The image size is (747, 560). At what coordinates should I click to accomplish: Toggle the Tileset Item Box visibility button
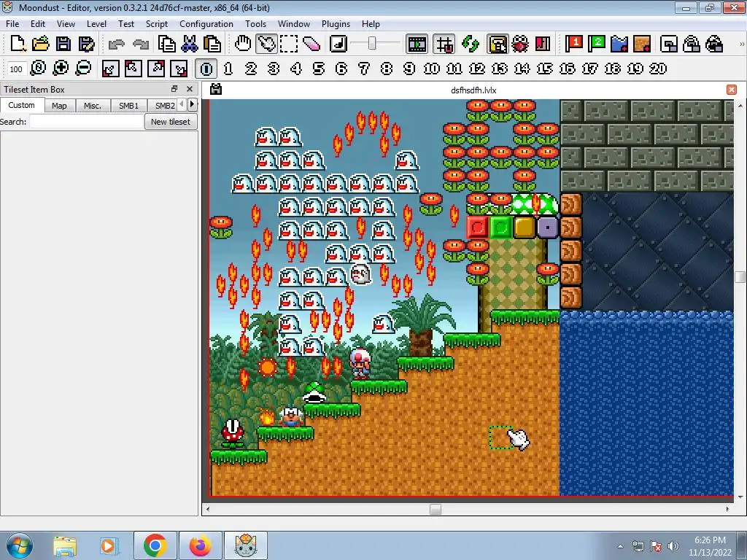[x=498, y=44]
